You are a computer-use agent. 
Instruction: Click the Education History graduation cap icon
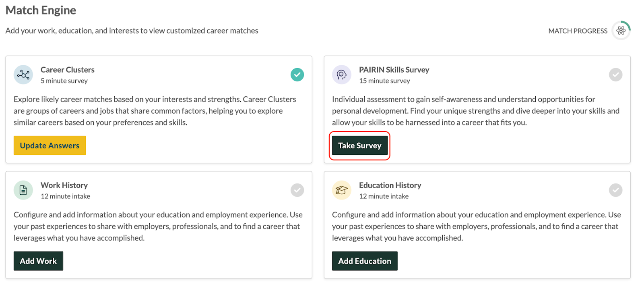click(x=342, y=190)
